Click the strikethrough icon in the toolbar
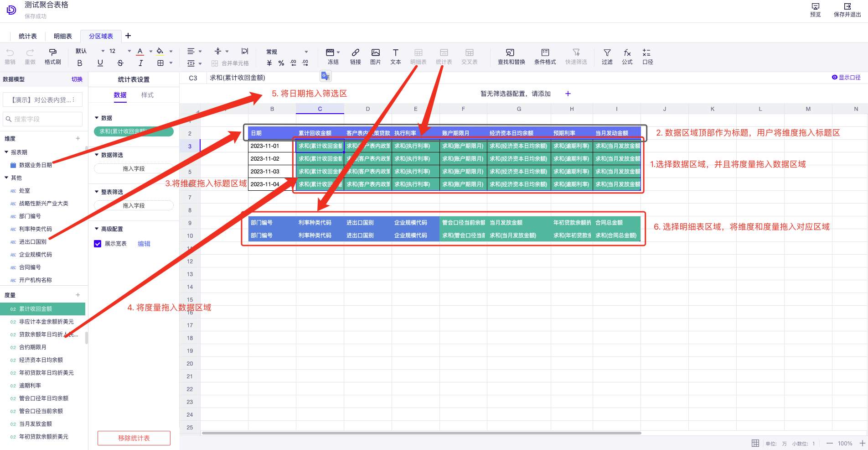The height and width of the screenshot is (450, 868). (120, 63)
